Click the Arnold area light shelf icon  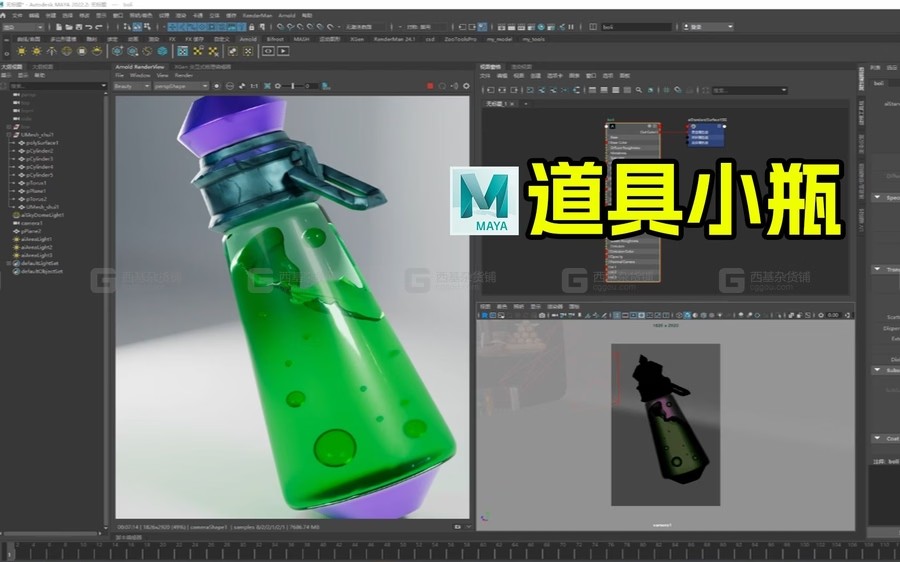click(x=22, y=50)
